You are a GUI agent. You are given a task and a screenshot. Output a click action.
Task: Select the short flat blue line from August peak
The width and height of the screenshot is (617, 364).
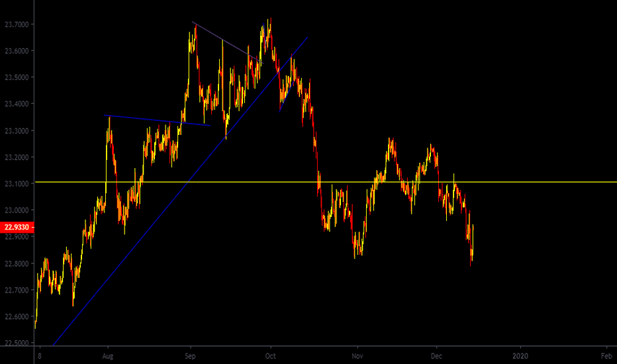click(x=158, y=120)
